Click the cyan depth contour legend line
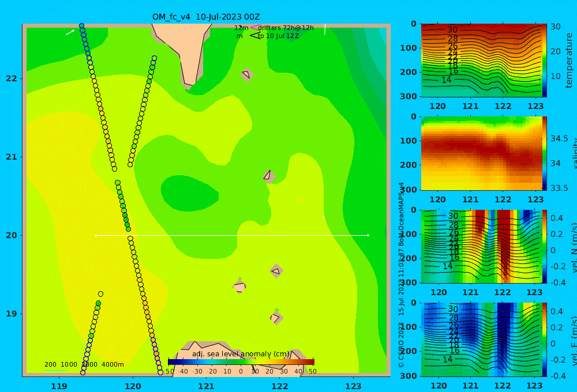Viewport: 577px width, 392px height. coord(55,370)
